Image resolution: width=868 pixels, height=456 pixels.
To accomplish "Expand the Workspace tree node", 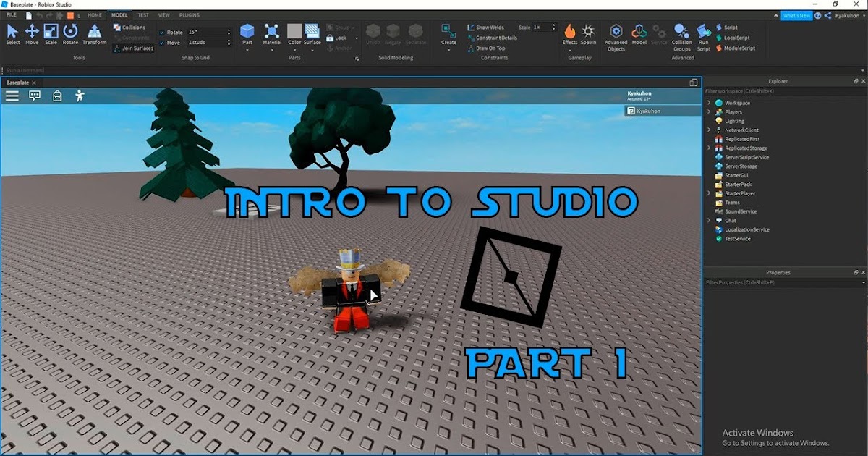I will pyautogui.click(x=710, y=103).
